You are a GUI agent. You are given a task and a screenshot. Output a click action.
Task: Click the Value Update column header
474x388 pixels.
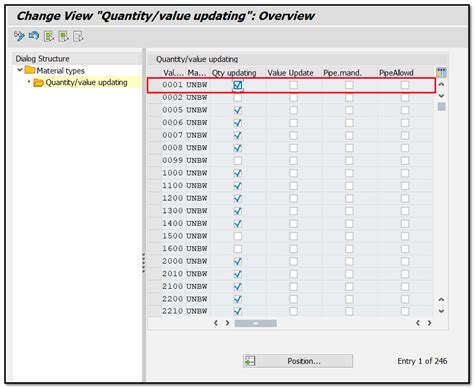pyautogui.click(x=290, y=73)
